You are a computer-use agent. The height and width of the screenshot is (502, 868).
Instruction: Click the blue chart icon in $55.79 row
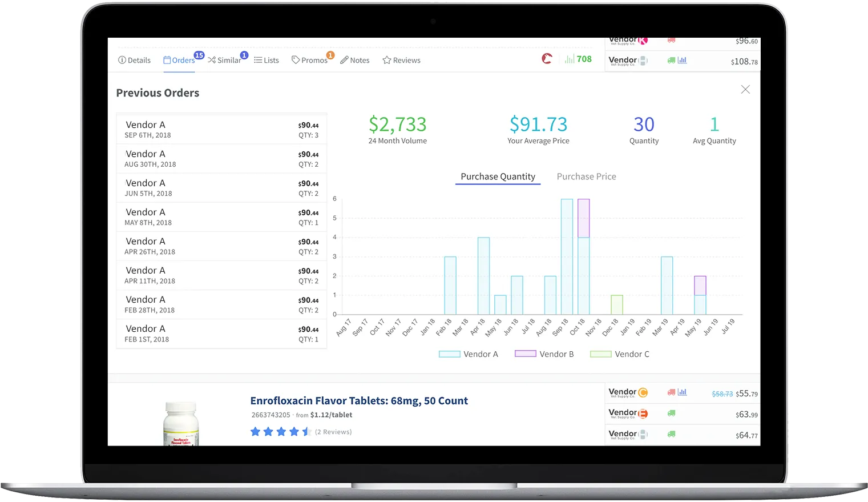(682, 392)
